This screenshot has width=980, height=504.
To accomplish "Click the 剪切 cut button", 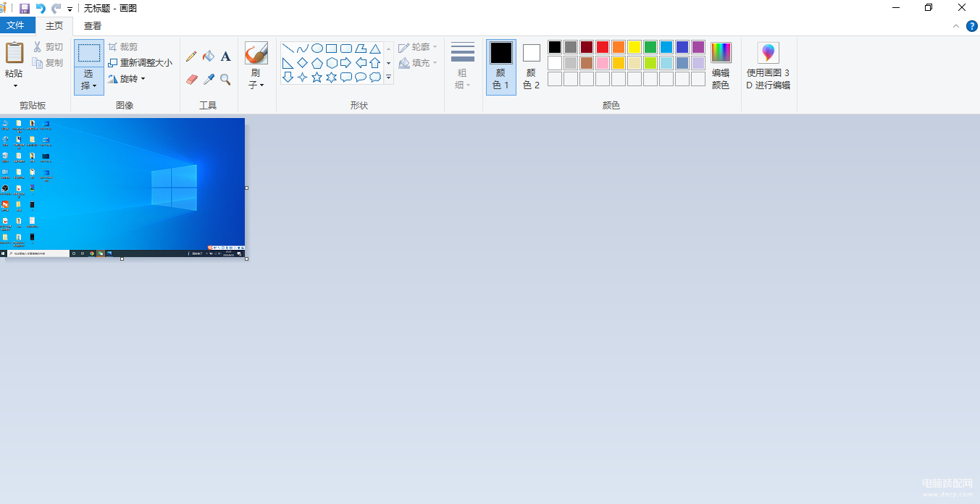I will point(48,47).
